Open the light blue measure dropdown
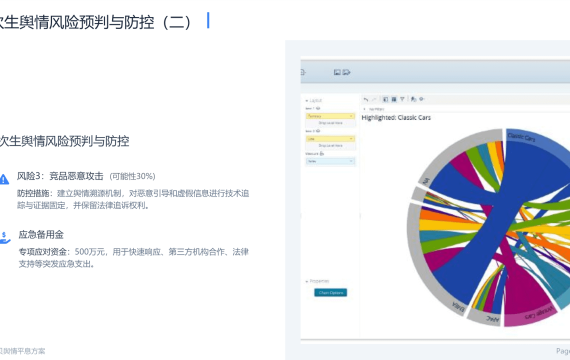570x360 pixels. (x=330, y=161)
